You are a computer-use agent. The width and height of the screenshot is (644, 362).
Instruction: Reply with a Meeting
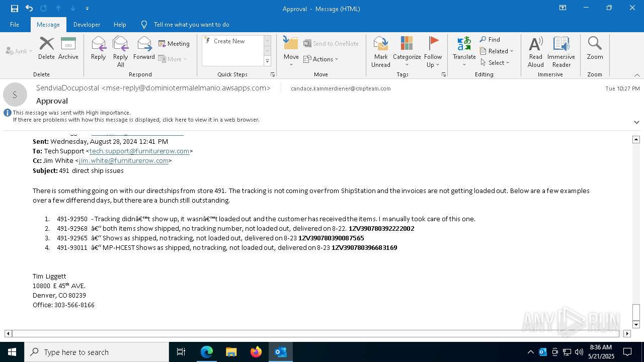174,44
